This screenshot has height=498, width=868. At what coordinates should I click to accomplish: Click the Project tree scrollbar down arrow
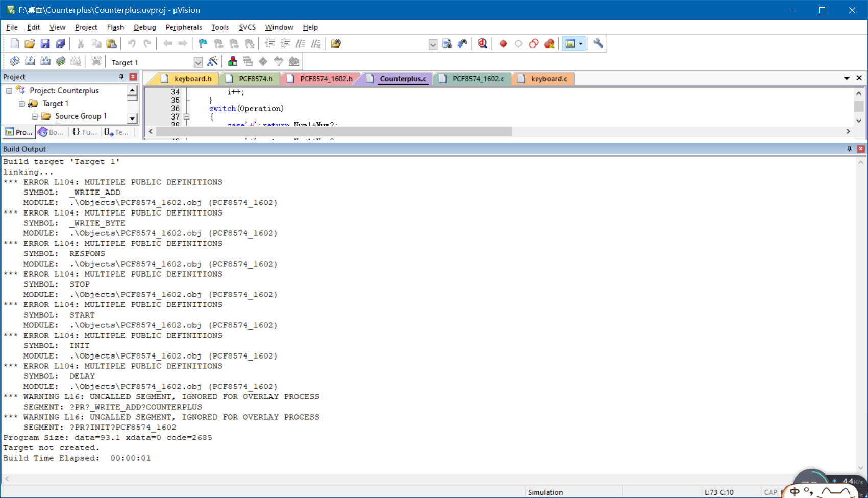pos(132,118)
